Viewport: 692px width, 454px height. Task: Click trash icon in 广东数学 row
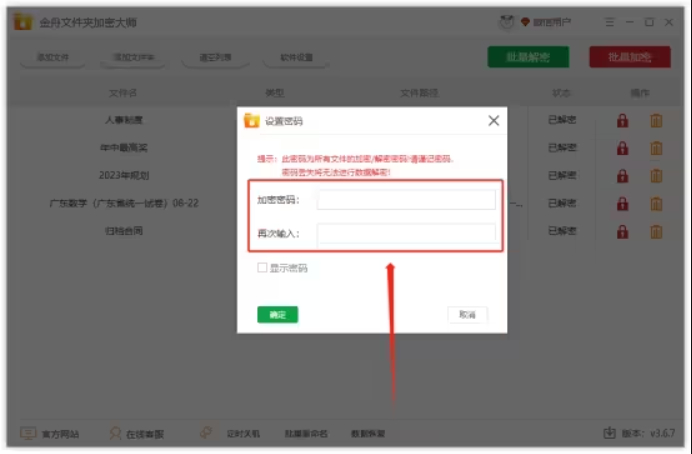656,204
